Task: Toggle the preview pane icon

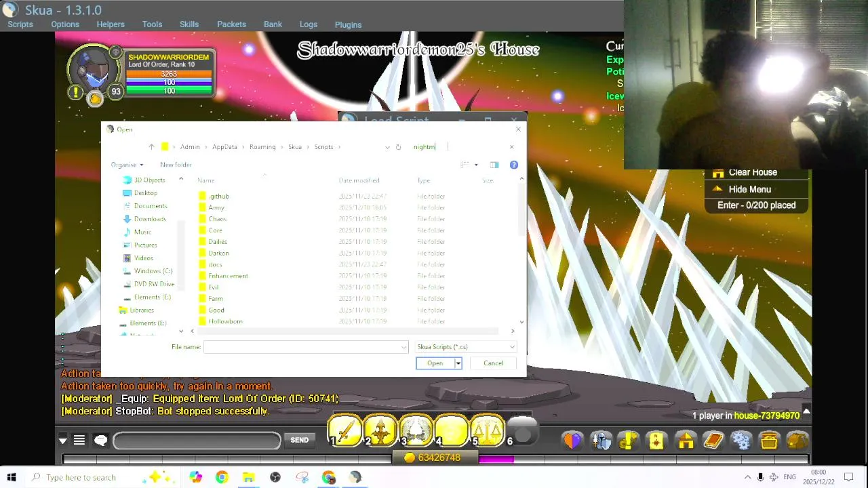Action: pos(494,165)
